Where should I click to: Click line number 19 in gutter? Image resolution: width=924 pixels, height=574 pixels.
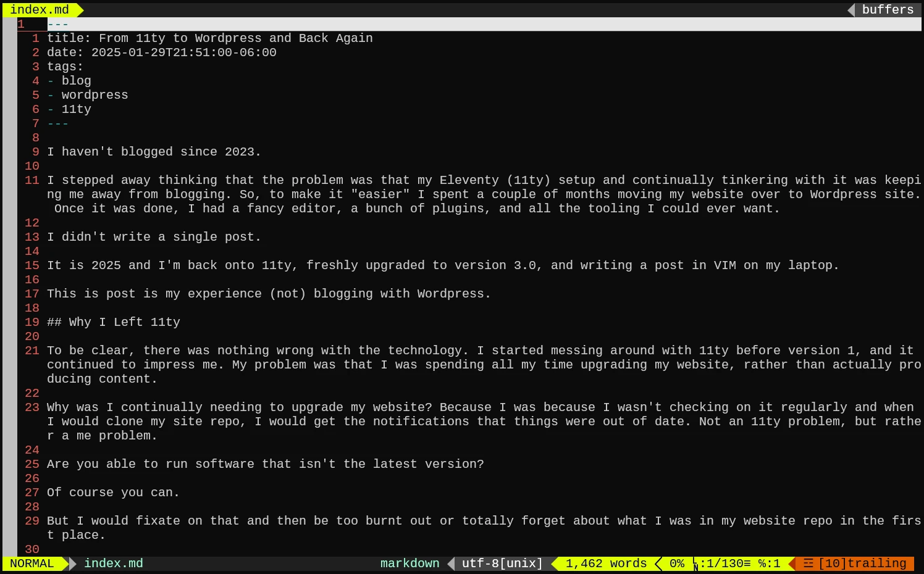[32, 322]
